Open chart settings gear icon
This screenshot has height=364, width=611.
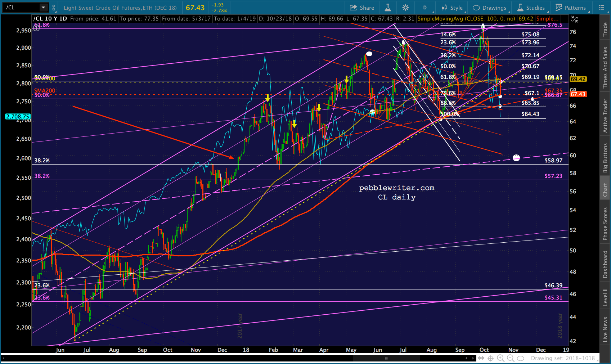pyautogui.click(x=406, y=8)
